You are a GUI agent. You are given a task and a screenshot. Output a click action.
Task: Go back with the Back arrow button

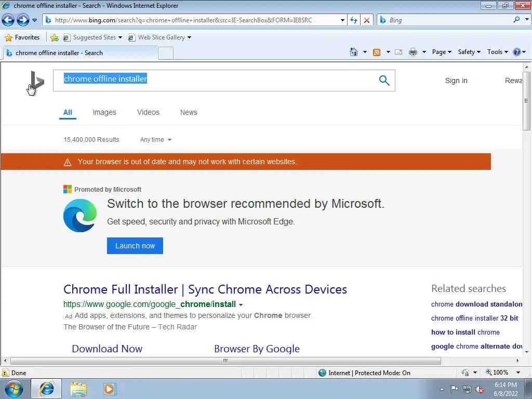click(8, 20)
